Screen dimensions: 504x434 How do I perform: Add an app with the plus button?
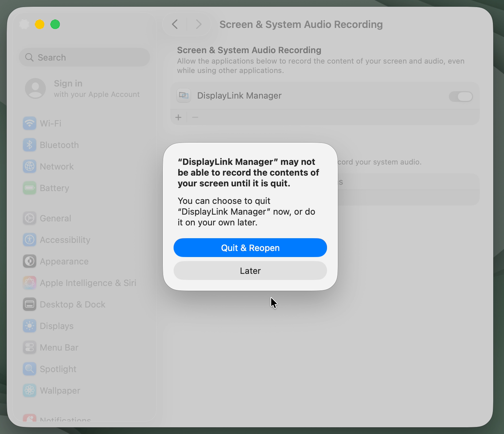pyautogui.click(x=178, y=117)
